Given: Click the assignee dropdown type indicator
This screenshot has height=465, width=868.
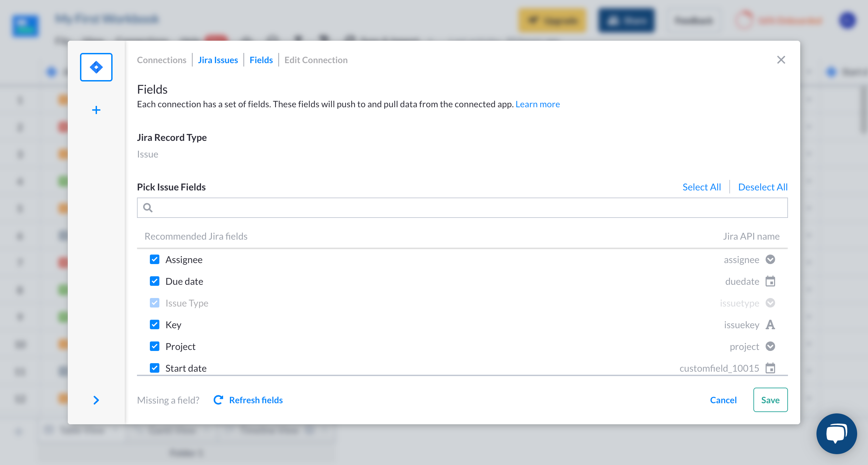Looking at the screenshot, I should click(770, 260).
